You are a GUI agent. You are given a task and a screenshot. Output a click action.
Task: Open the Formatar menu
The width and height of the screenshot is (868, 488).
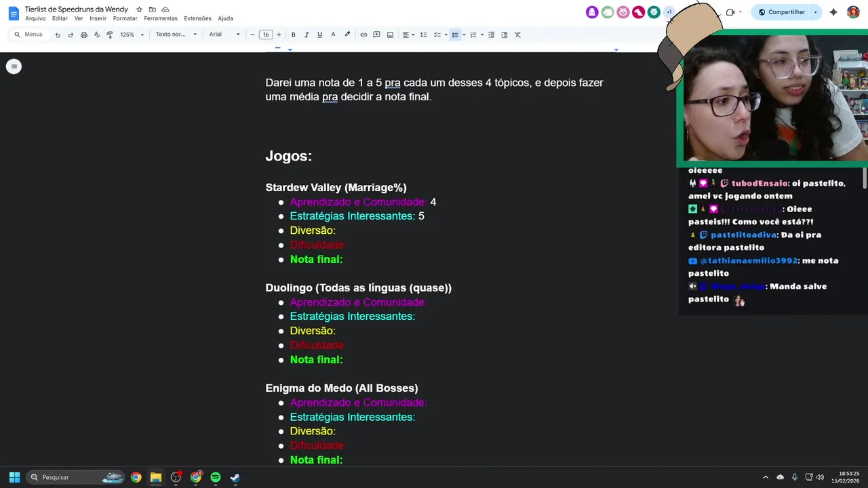125,18
